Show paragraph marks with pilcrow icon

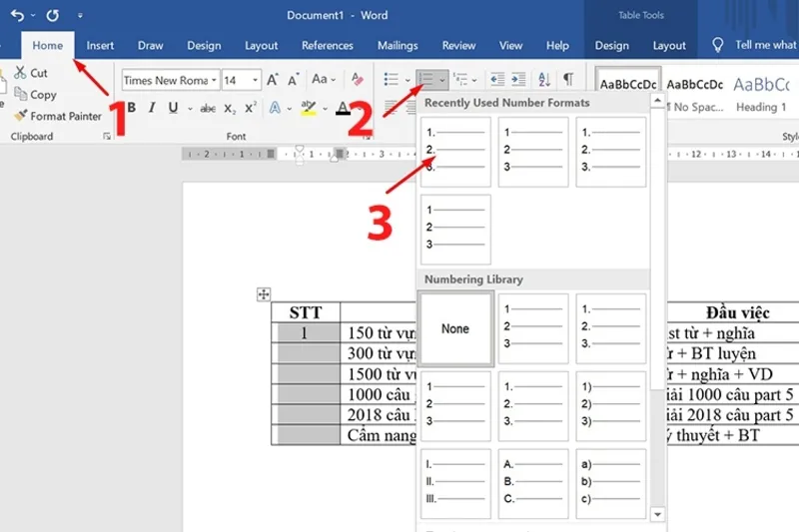(x=567, y=80)
